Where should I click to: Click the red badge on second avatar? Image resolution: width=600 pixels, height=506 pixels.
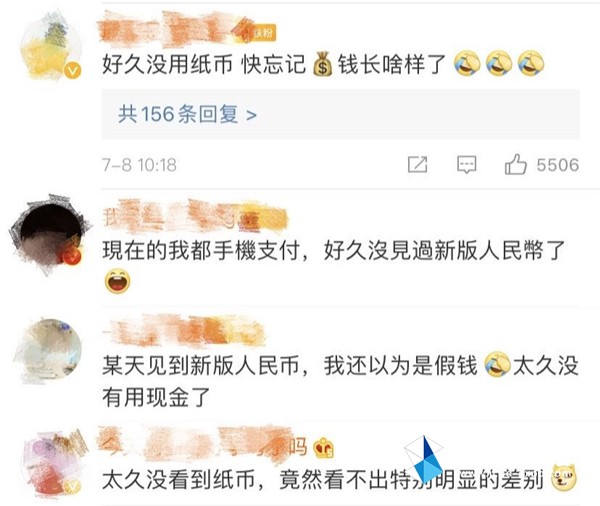72,256
